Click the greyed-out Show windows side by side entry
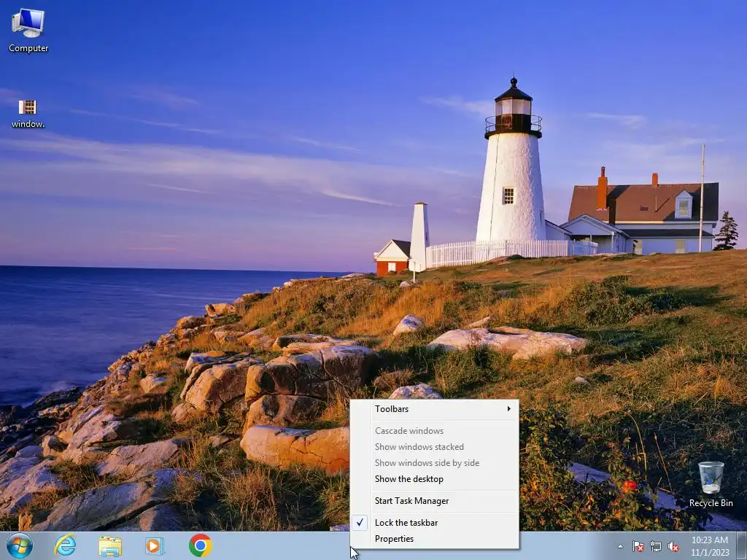Screen dimensions: 747x560 tap(435, 463)
